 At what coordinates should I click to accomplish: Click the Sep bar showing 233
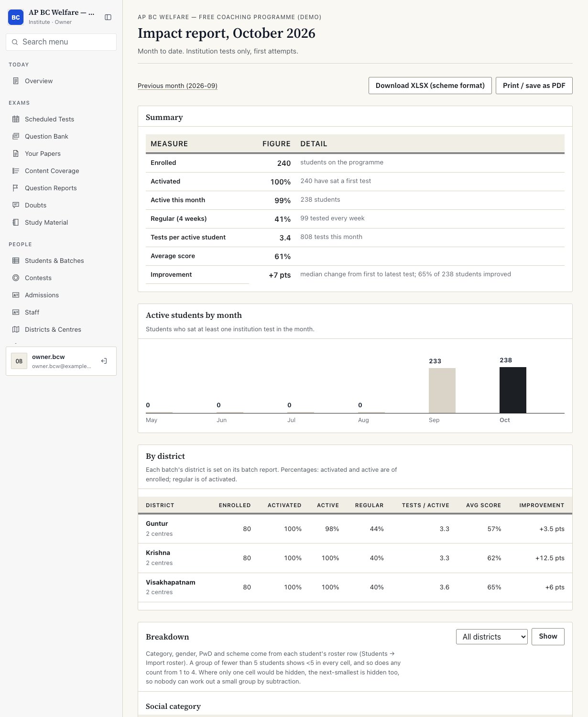point(442,391)
